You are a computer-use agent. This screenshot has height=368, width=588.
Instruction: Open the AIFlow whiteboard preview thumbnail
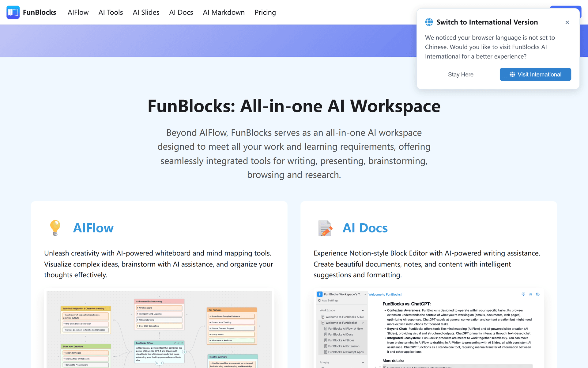(159, 329)
